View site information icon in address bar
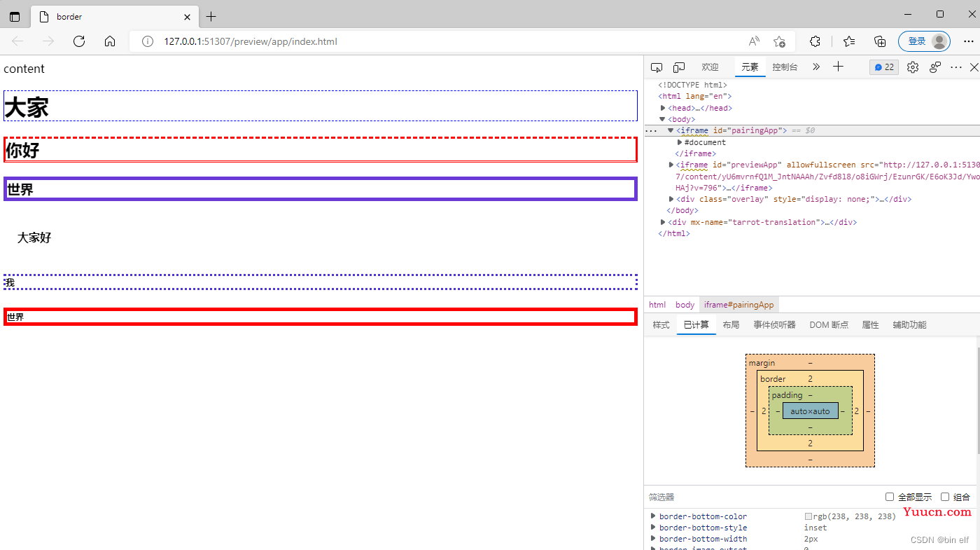980x550 pixels. tap(148, 41)
